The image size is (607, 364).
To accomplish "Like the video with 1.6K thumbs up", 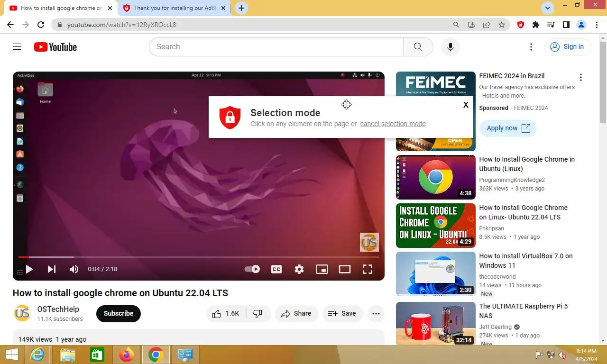I will tap(226, 313).
